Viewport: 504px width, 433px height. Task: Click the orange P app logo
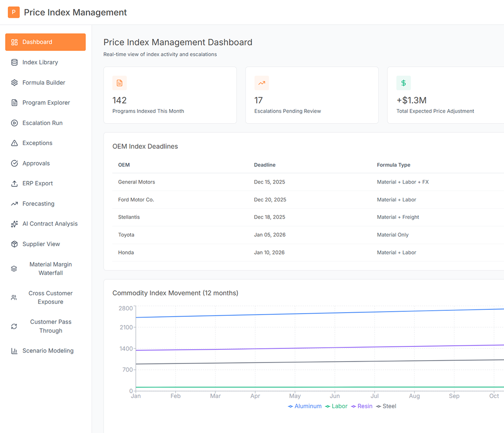pyautogui.click(x=13, y=12)
